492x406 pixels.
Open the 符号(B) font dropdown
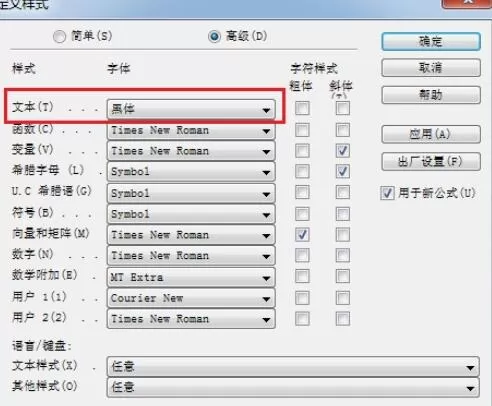[x=191, y=214]
